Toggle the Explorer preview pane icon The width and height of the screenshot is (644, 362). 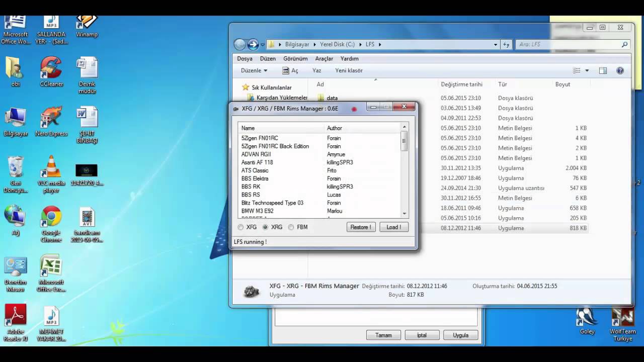(x=603, y=71)
